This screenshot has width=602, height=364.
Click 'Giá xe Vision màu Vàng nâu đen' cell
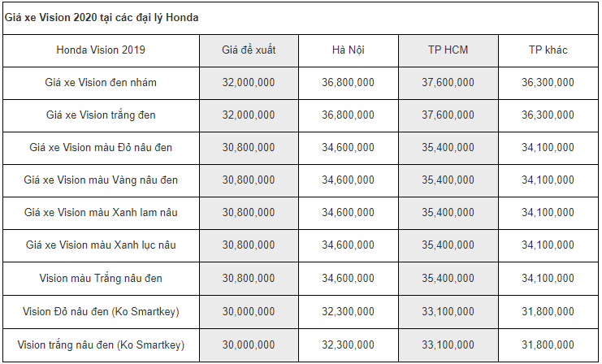pyautogui.click(x=101, y=180)
